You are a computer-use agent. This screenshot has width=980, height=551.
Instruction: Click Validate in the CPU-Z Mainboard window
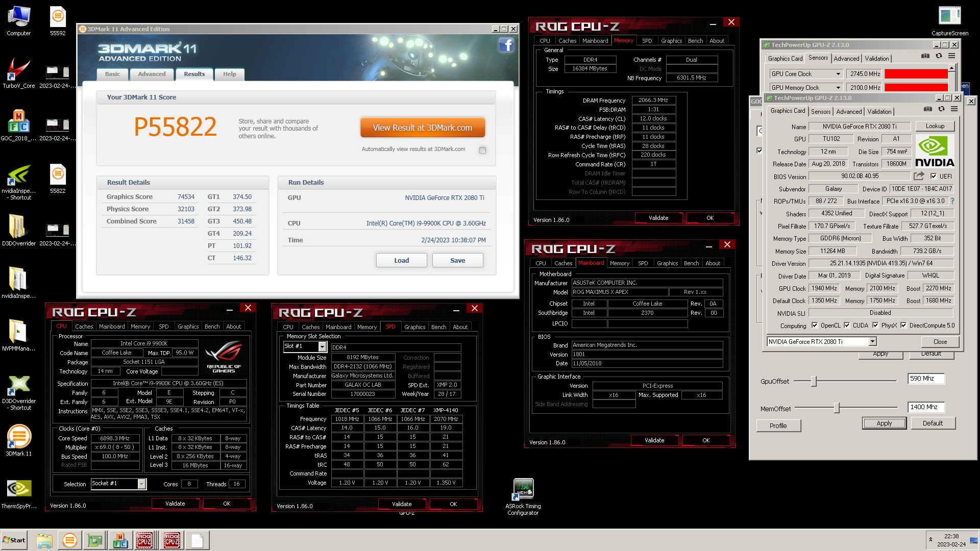pos(654,440)
